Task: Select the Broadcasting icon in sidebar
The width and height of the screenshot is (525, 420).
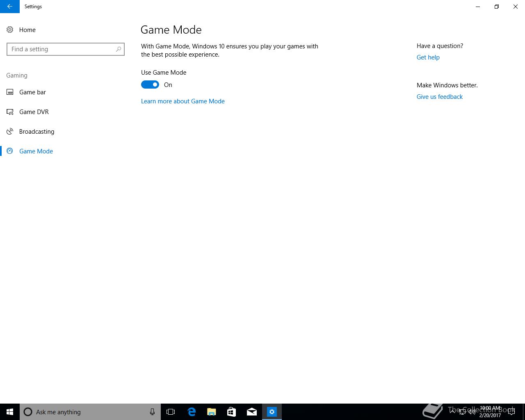Action: point(10,132)
